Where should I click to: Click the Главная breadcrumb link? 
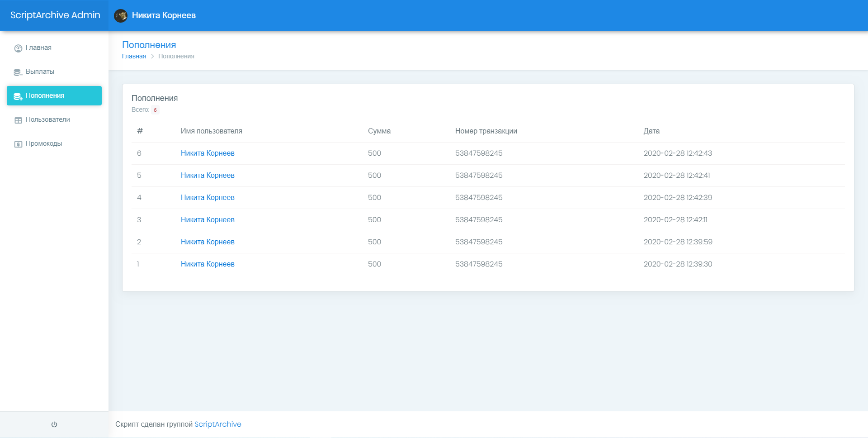134,56
